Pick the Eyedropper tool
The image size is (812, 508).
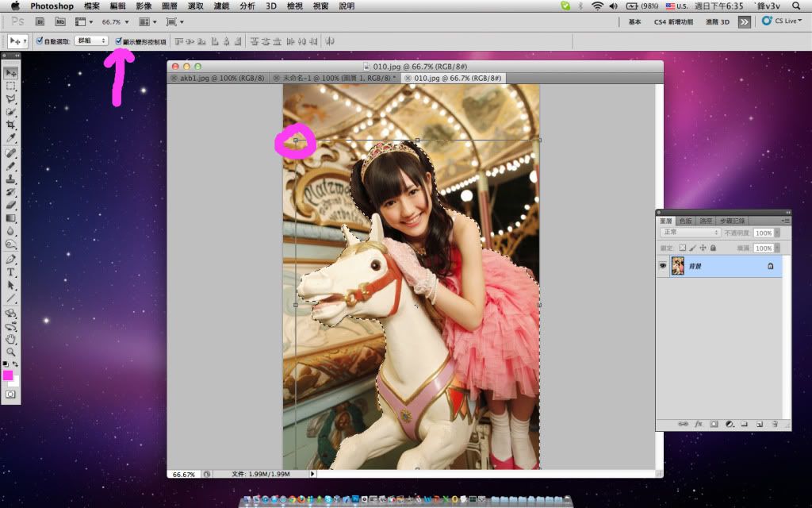coord(11,138)
